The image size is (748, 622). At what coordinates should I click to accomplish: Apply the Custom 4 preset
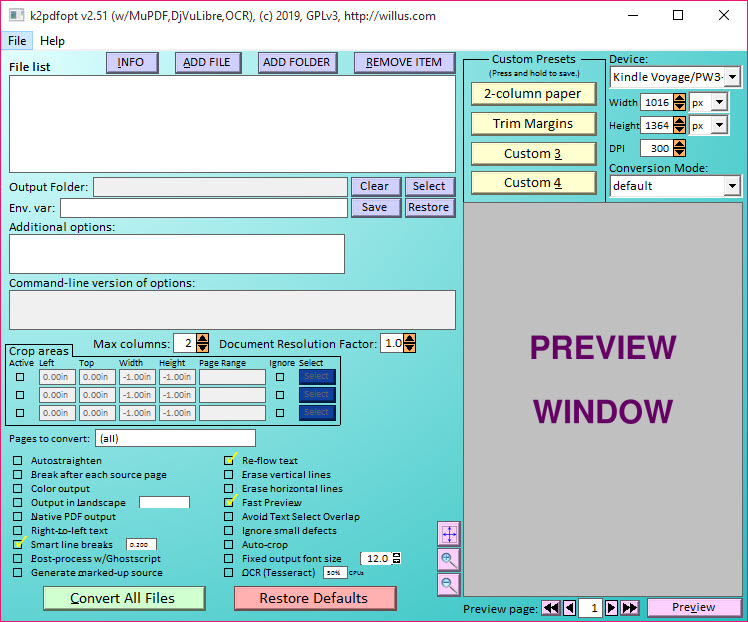point(533,183)
